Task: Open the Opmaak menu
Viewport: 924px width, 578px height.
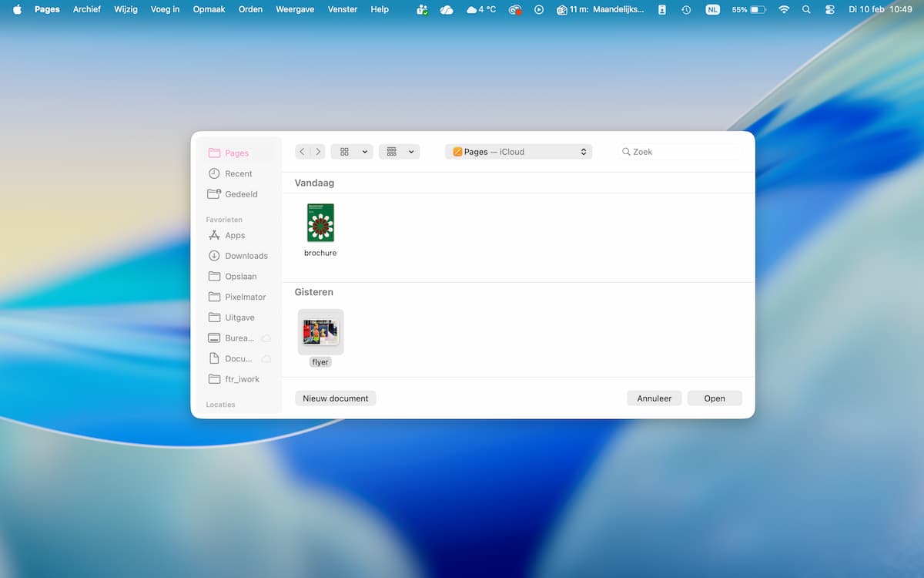Action: (x=209, y=10)
